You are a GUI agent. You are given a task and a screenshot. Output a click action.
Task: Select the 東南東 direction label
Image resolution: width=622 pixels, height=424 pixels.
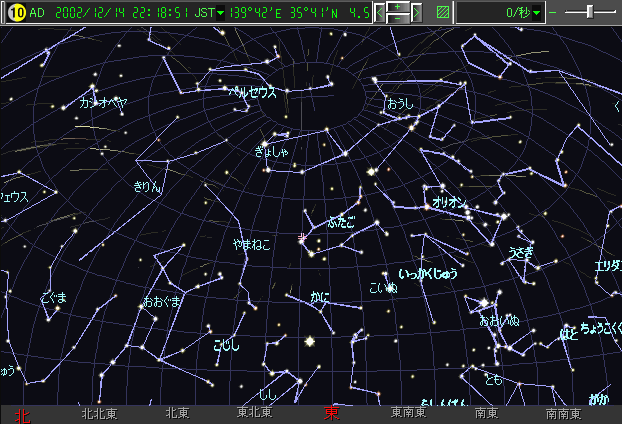tap(409, 413)
